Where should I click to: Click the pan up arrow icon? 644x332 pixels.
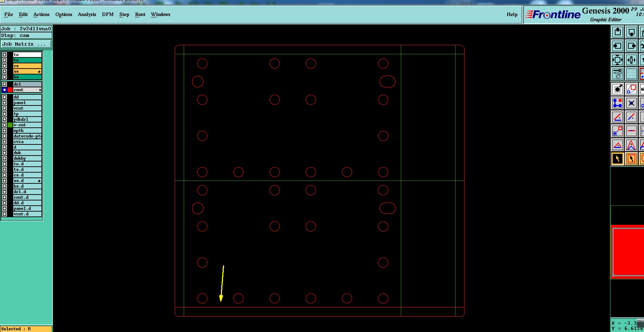(x=618, y=32)
